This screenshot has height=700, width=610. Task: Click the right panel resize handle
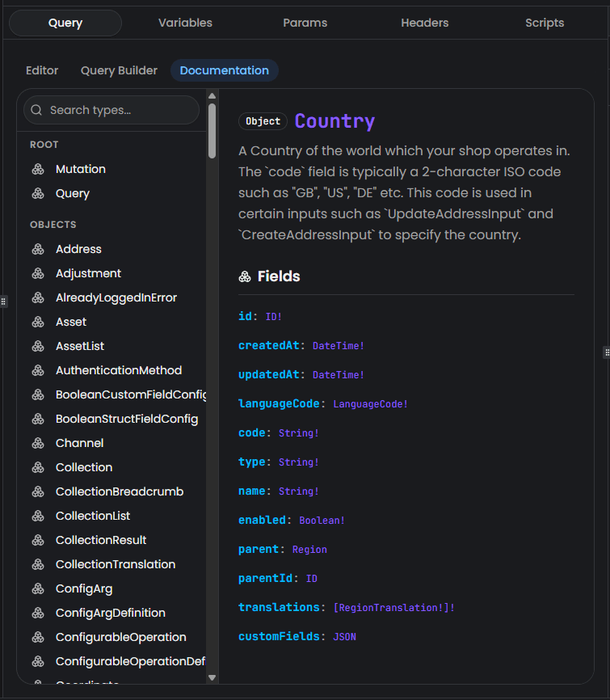(607, 352)
